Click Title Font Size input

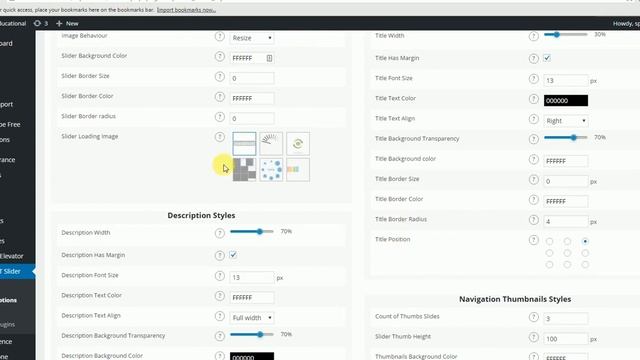click(x=566, y=80)
